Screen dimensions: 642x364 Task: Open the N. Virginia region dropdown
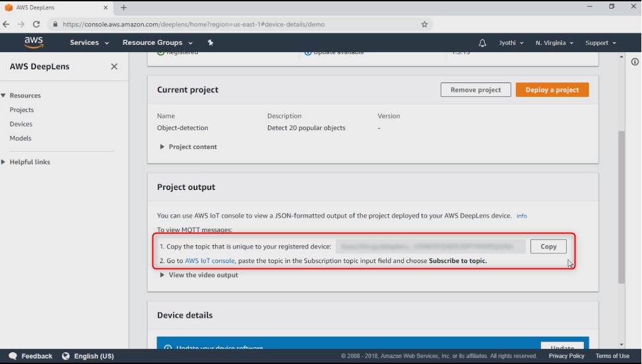554,43
